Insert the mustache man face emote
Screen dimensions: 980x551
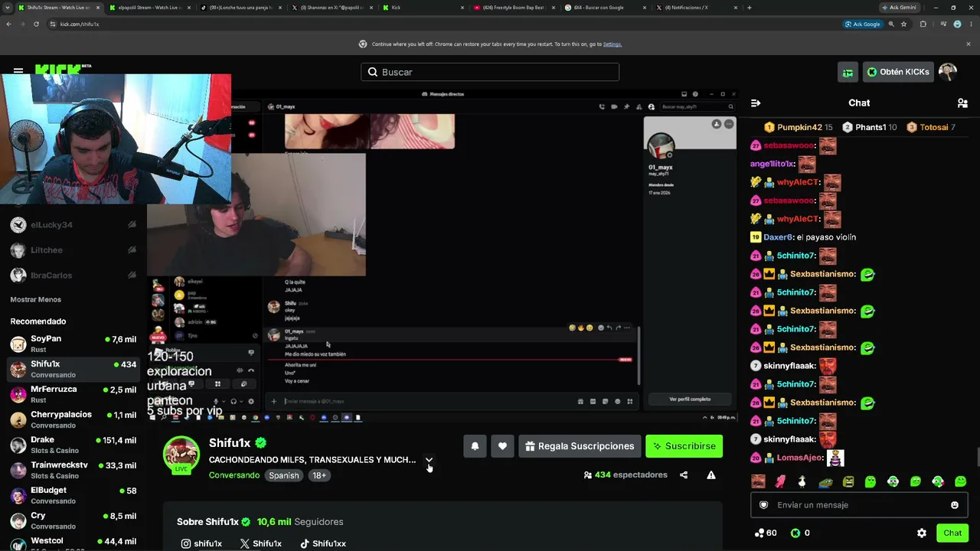tap(758, 481)
